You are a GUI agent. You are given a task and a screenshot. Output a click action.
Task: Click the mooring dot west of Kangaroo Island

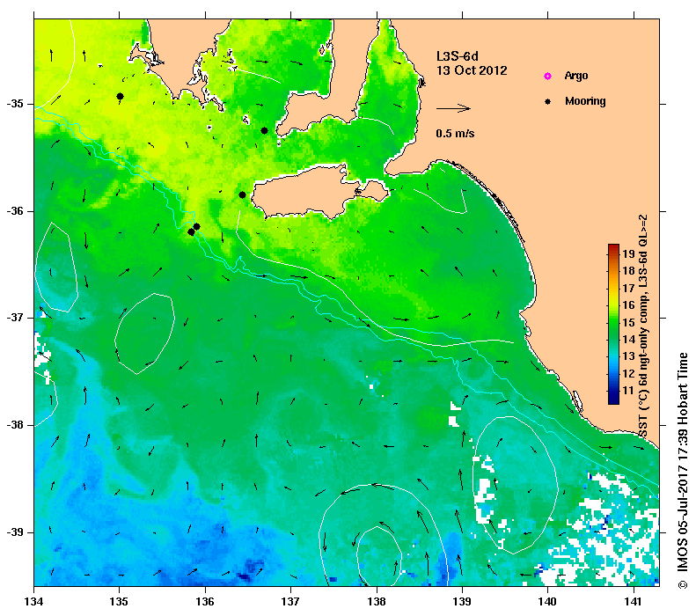242,194
